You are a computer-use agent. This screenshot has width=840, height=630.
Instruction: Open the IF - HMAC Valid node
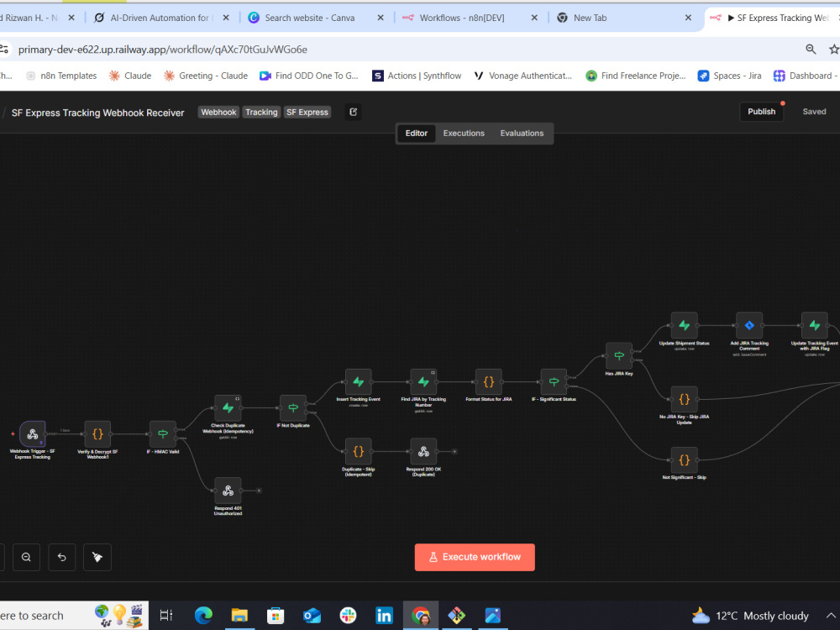(163, 434)
